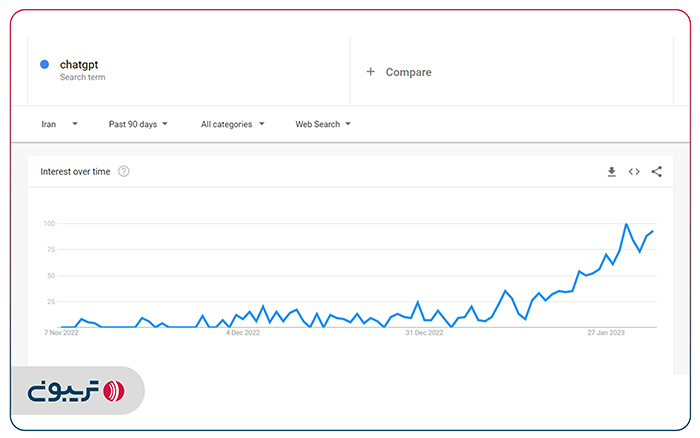The height and width of the screenshot is (438, 700).
Task: Click the 7 Nov 2022 axis label
Action: click(x=61, y=334)
